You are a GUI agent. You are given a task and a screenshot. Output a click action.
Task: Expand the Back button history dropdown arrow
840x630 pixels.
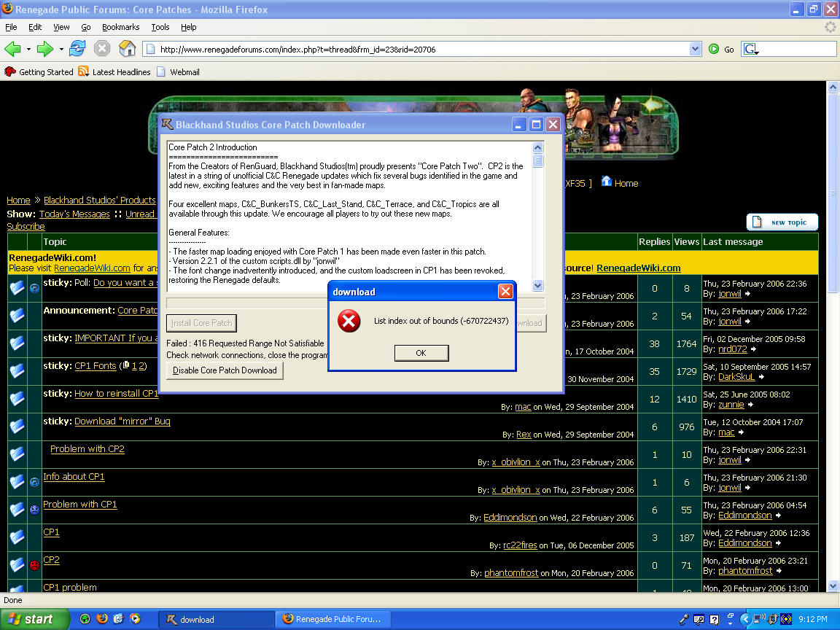[28, 49]
